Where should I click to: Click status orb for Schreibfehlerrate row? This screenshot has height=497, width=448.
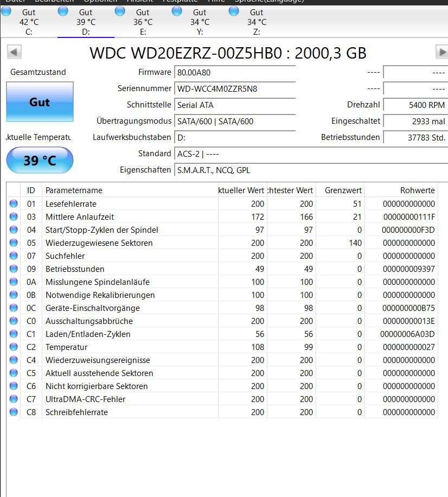[x=14, y=412]
